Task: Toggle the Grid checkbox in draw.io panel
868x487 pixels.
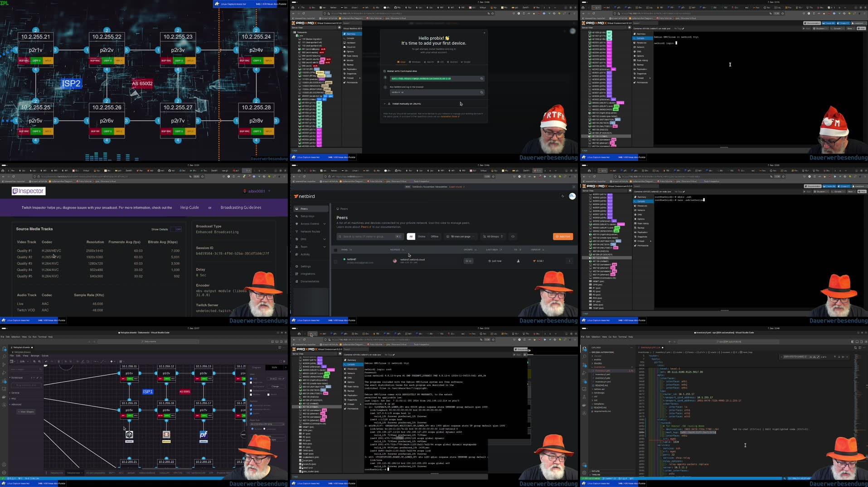Action: tap(251, 379)
